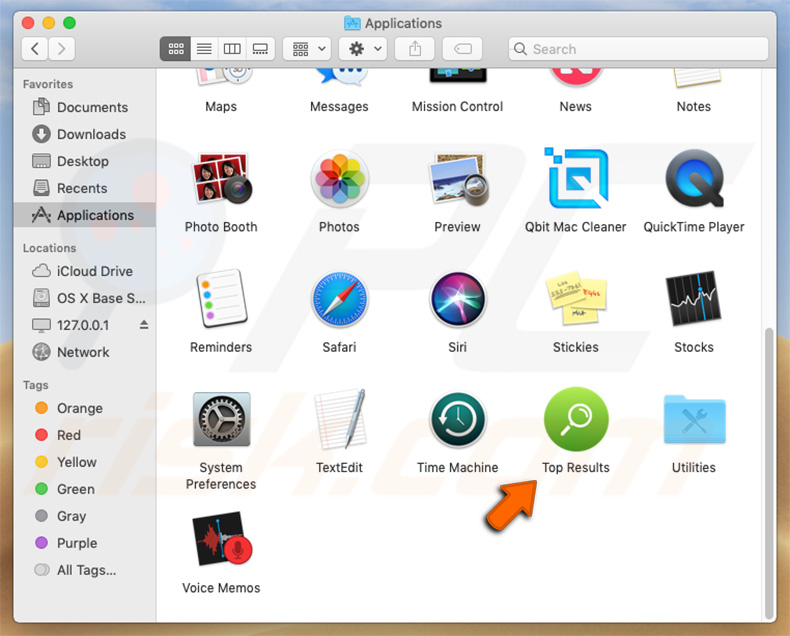The image size is (790, 636).
Task: Open the Stocks app icon
Action: [694, 299]
